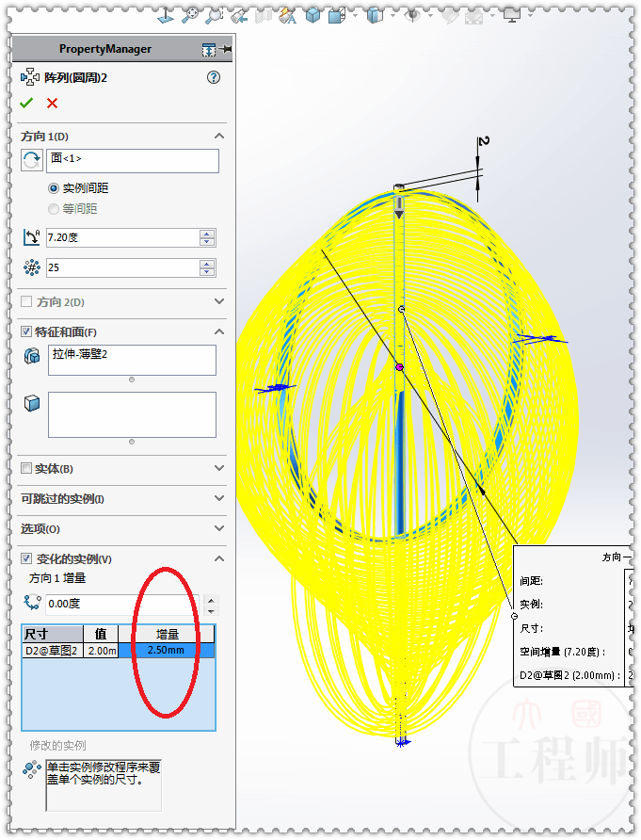Collapse the 特征和面(F) section
The image size is (641, 840).
click(x=219, y=331)
